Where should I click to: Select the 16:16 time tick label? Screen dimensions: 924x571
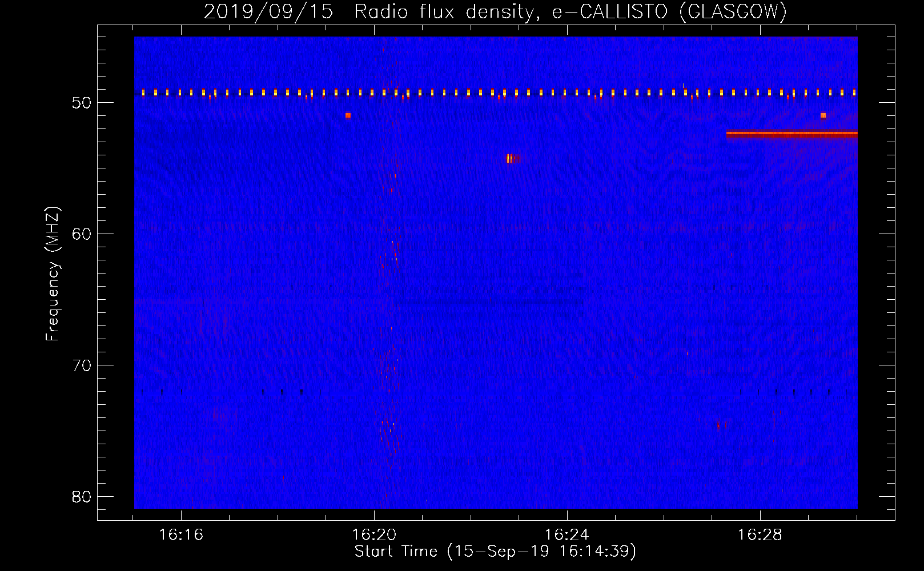click(181, 534)
